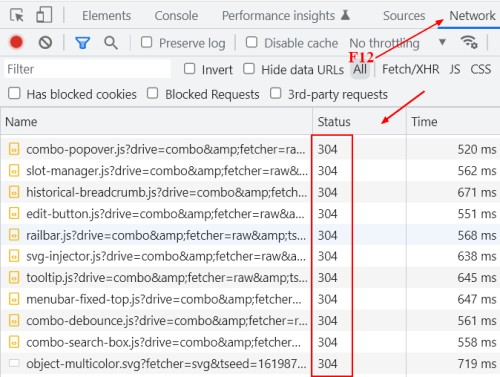The width and height of the screenshot is (500, 377).
Task: Select the combo-search-box.js request
Action: click(250, 342)
